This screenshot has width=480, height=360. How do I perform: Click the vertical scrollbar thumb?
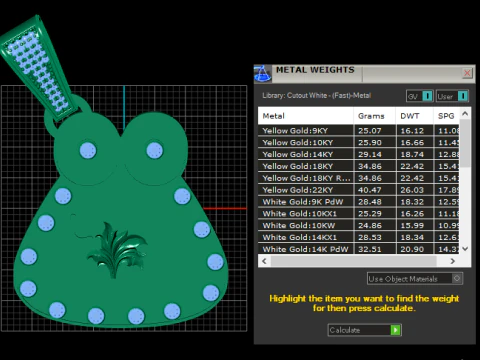pos(465,143)
